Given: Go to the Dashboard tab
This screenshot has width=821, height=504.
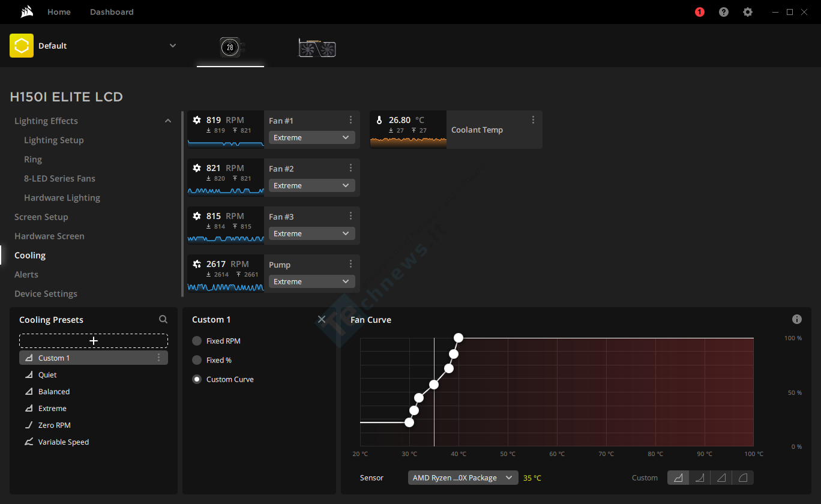Looking at the screenshot, I should pyautogui.click(x=112, y=12).
